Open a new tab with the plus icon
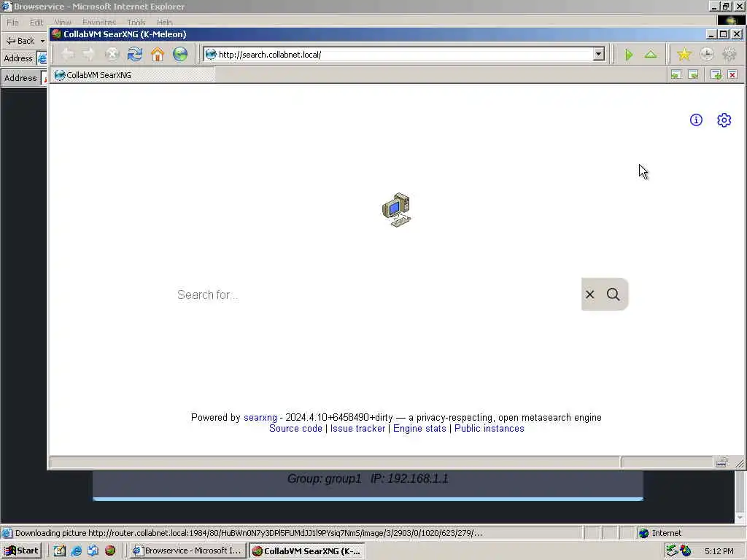Viewport: 747px width, 560px height. click(716, 75)
